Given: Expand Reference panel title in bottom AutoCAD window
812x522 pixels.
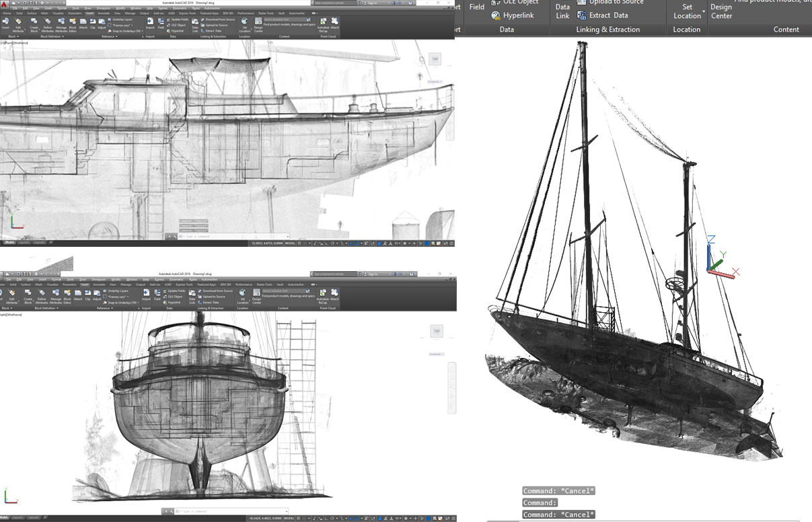Looking at the screenshot, I should [x=105, y=308].
